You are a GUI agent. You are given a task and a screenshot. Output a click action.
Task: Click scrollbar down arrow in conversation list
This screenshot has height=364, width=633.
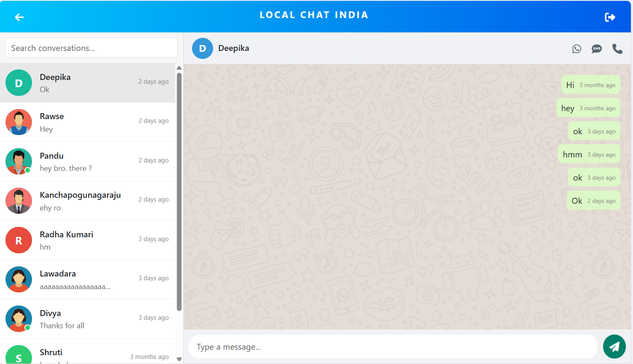pyautogui.click(x=179, y=359)
